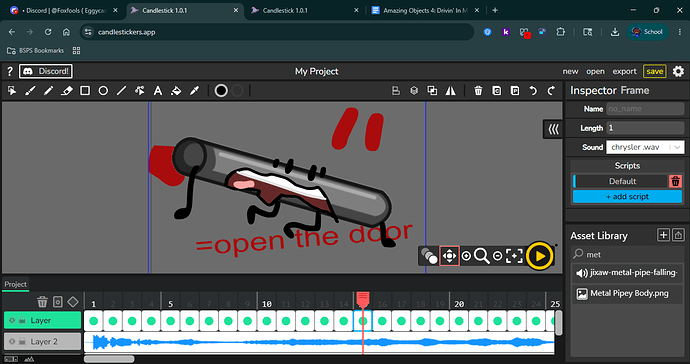Click the overlapping squares arrange icon
This screenshot has height=364, width=690.
click(x=432, y=91)
